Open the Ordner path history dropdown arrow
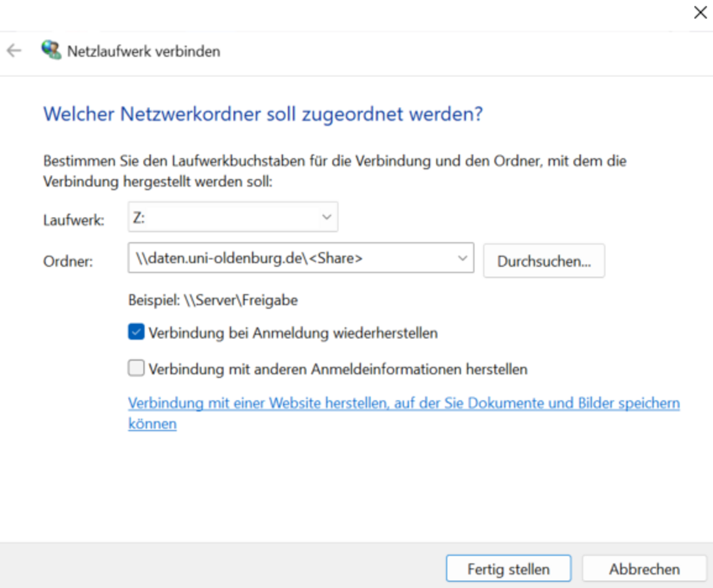Image resolution: width=713 pixels, height=588 pixels. (463, 258)
